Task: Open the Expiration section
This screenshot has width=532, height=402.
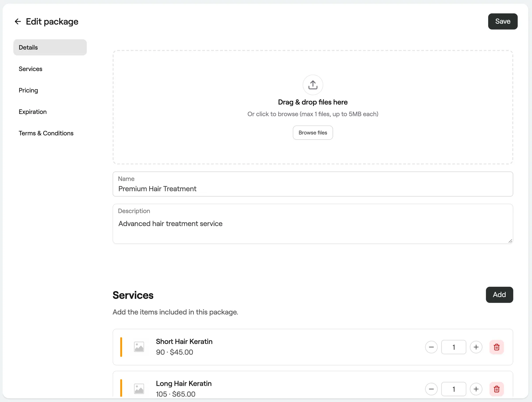Action: coord(50,112)
